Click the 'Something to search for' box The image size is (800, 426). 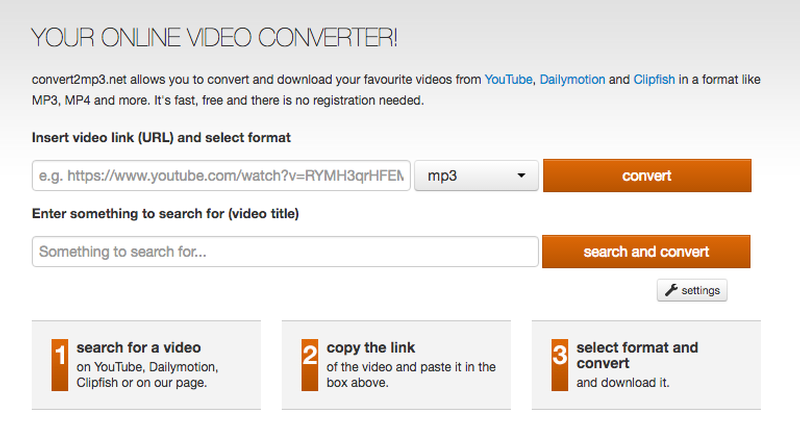point(285,252)
